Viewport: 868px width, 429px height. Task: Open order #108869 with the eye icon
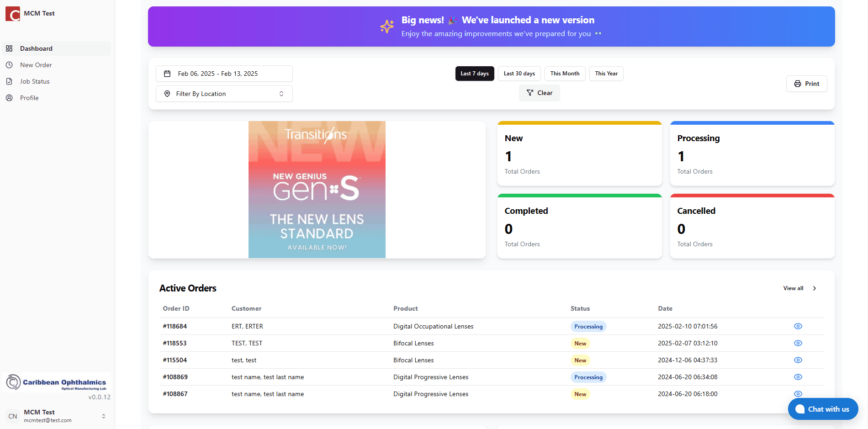tap(798, 377)
